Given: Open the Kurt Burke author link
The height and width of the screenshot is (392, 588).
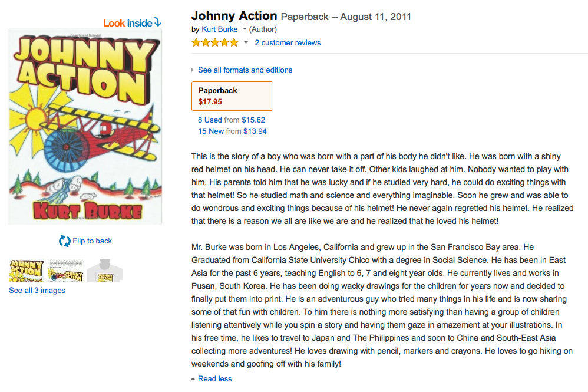Looking at the screenshot, I should [219, 29].
